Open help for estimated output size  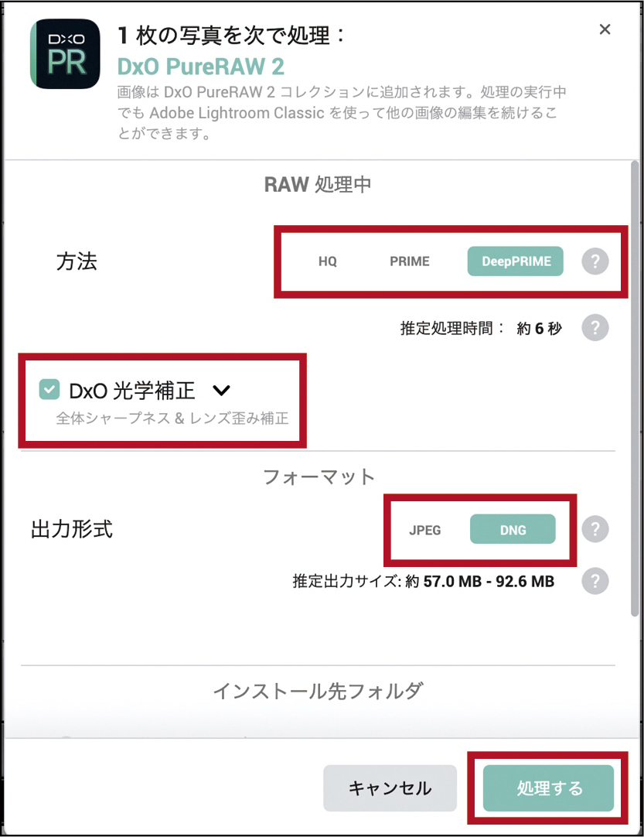[595, 581]
